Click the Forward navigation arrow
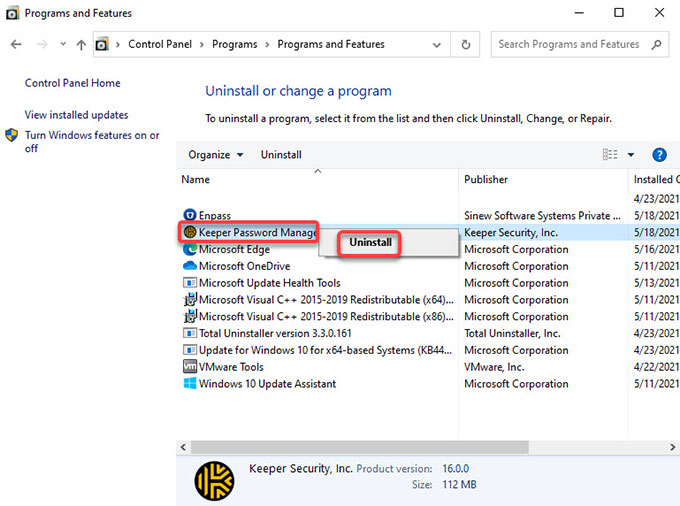Viewport: 680px width, 506px height. click(x=42, y=44)
